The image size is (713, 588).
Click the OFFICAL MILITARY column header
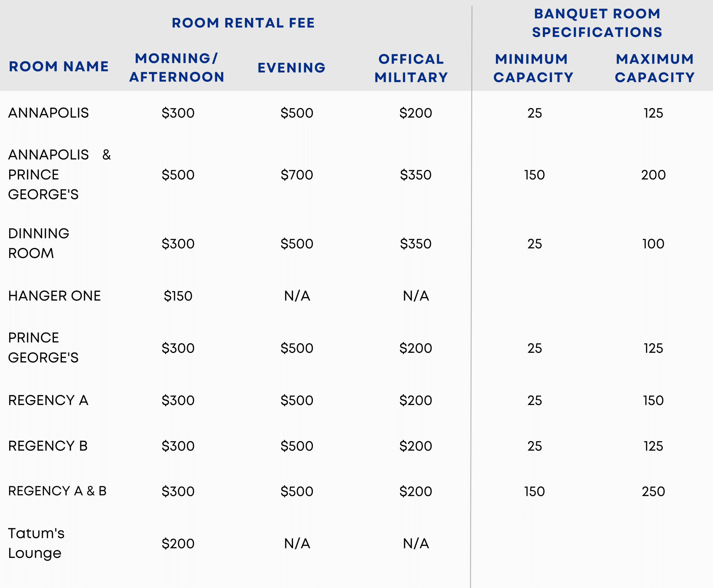point(411,68)
